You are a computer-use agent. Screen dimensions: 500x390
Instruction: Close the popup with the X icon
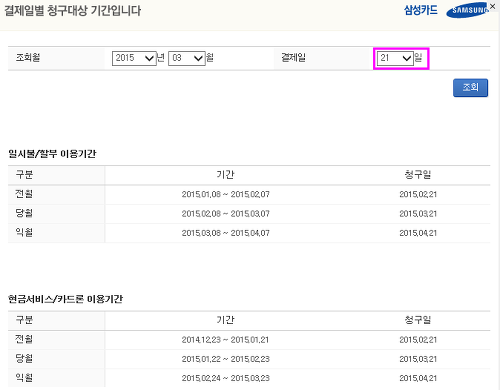click(x=493, y=6)
